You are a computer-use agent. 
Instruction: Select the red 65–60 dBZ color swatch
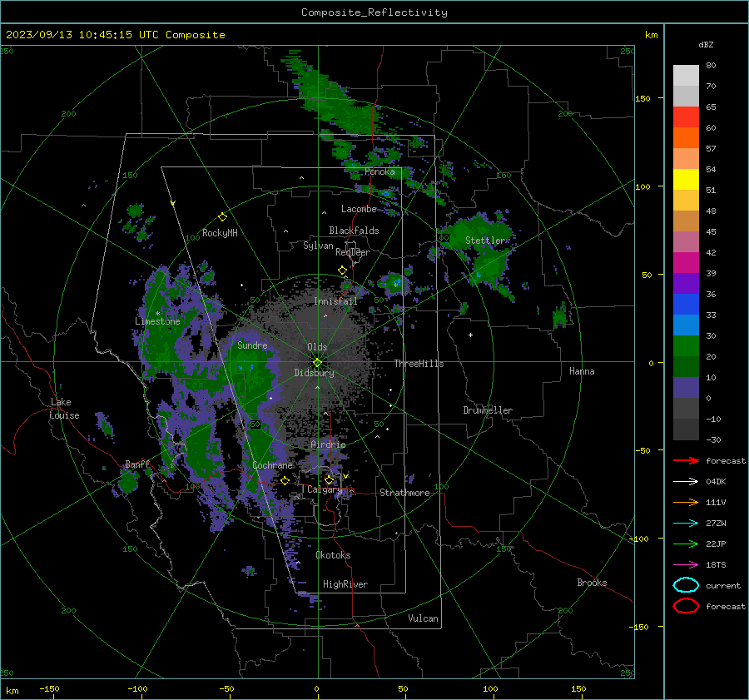686,117
